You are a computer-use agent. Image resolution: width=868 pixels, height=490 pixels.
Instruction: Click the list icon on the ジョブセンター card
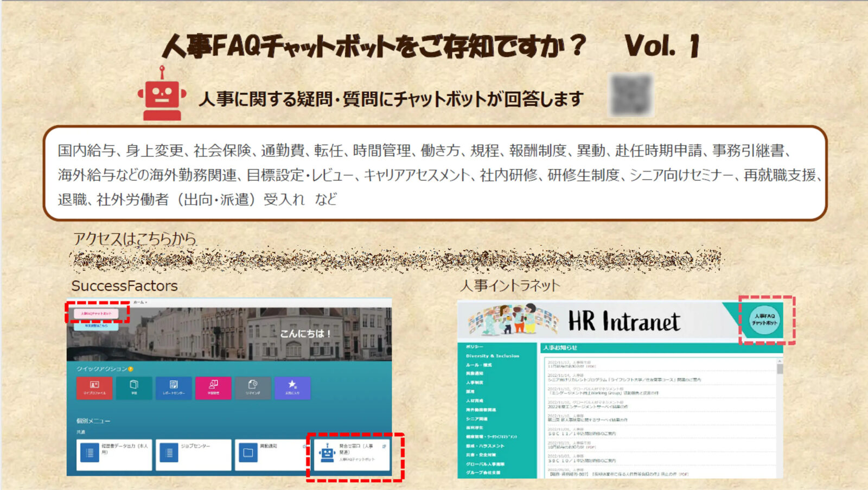pyautogui.click(x=169, y=453)
